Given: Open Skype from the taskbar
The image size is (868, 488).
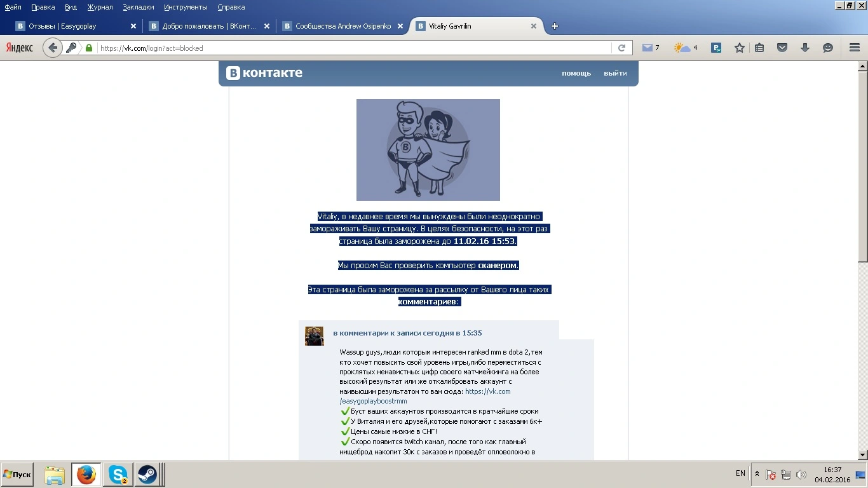Looking at the screenshot, I should click(x=118, y=475).
